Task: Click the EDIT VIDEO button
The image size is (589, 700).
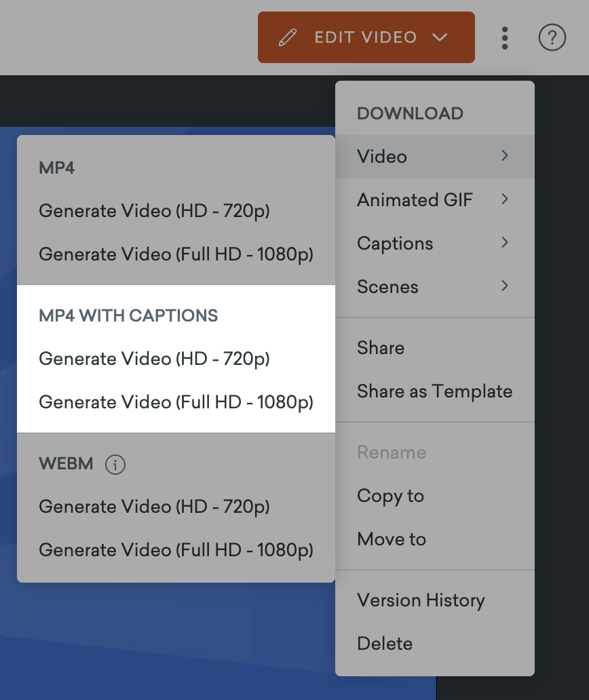Action: [366, 37]
